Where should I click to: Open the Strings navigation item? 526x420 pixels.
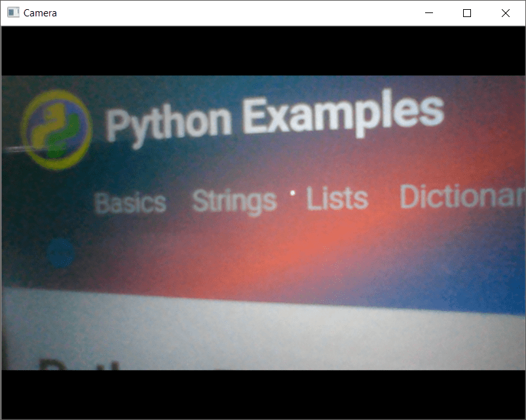coord(234,200)
